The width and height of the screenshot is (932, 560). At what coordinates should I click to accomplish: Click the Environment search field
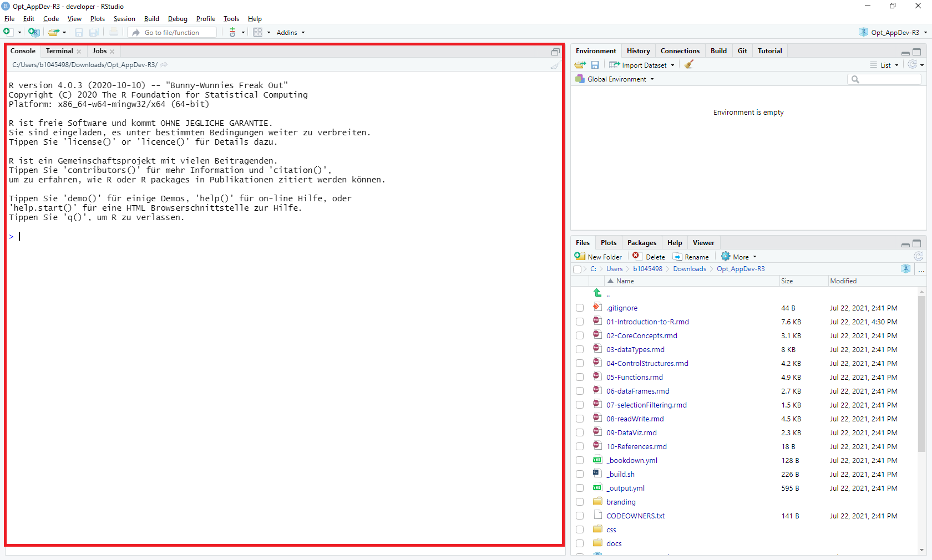[x=884, y=79]
